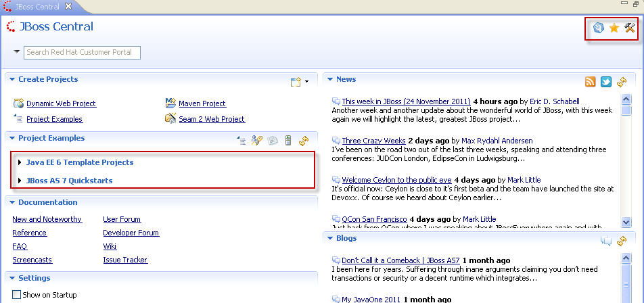This screenshot has width=644, height=303.
Task: Open the My JavaOne 2011 blog post
Action: pos(371,300)
